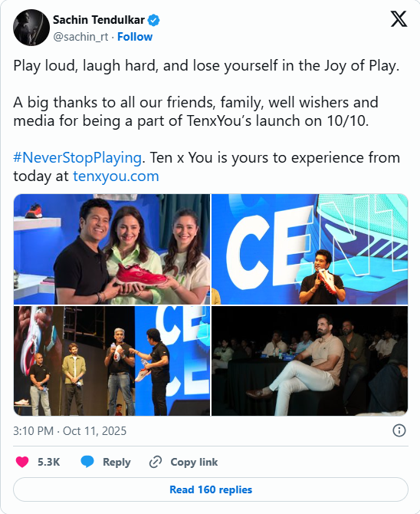The height and width of the screenshot is (514, 420).
Task: Click the Copy link text
Action: 194,462
